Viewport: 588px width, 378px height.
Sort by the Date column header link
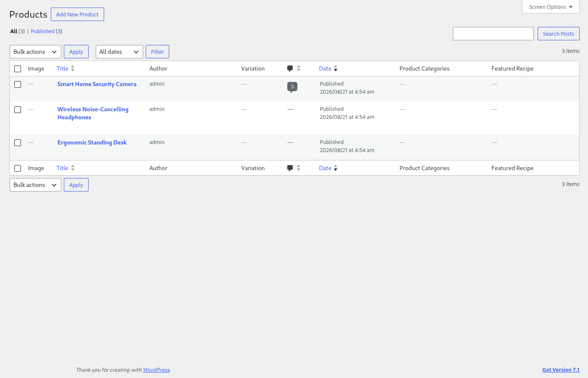pos(325,68)
